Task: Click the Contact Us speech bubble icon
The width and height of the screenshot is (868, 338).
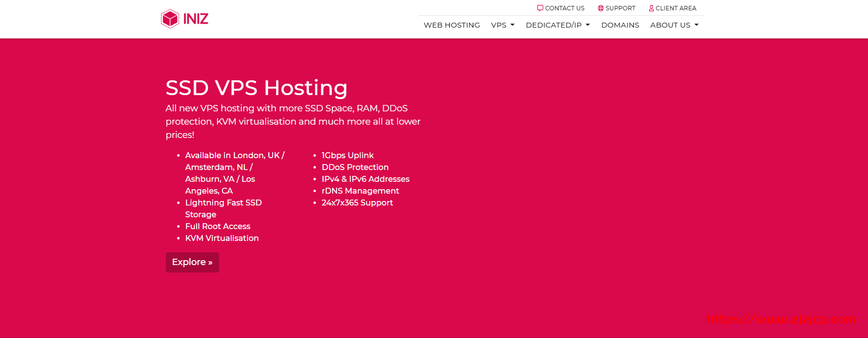Action: tap(540, 8)
